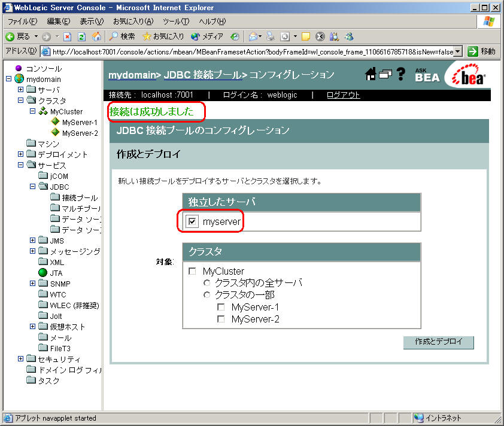Open the お気に入り(A) menu

point(133,22)
